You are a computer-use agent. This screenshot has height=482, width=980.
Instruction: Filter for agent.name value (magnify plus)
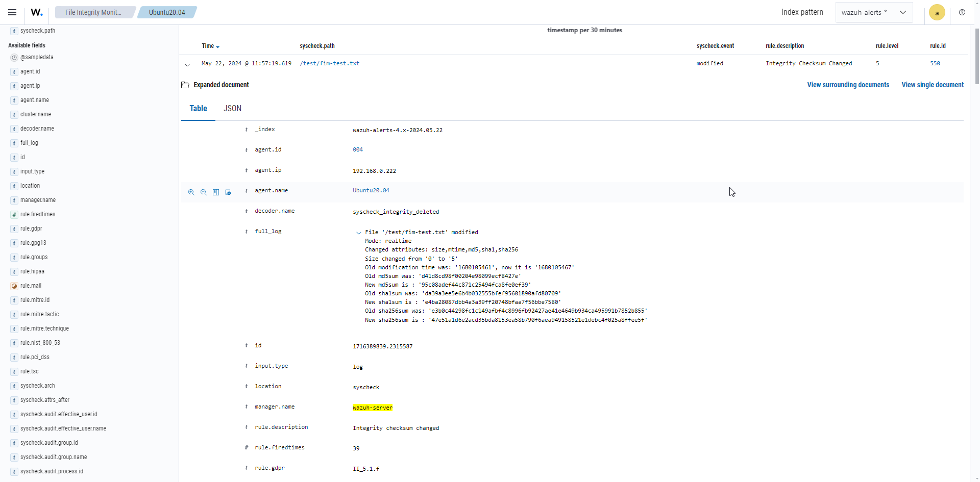(191, 192)
